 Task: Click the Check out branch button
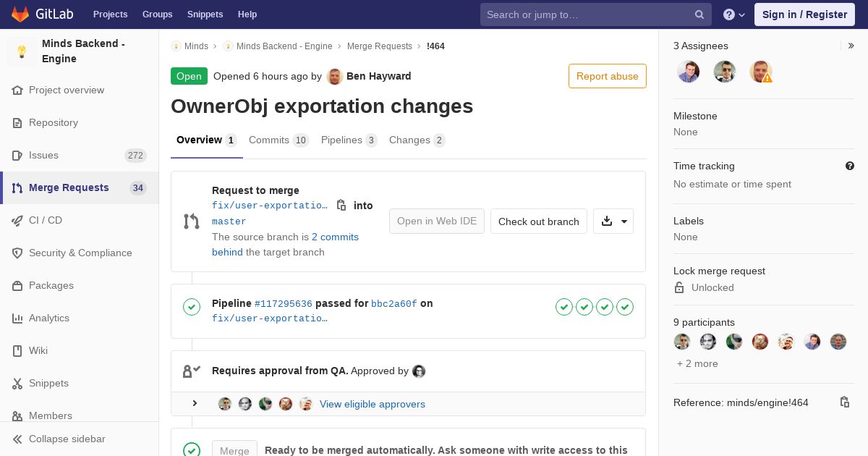click(539, 221)
